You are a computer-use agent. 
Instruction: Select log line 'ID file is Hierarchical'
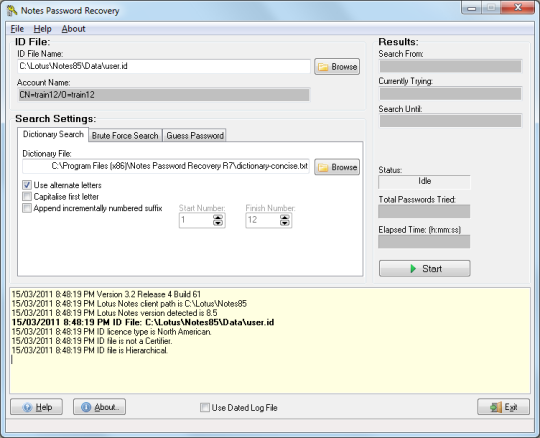[x=90, y=350]
